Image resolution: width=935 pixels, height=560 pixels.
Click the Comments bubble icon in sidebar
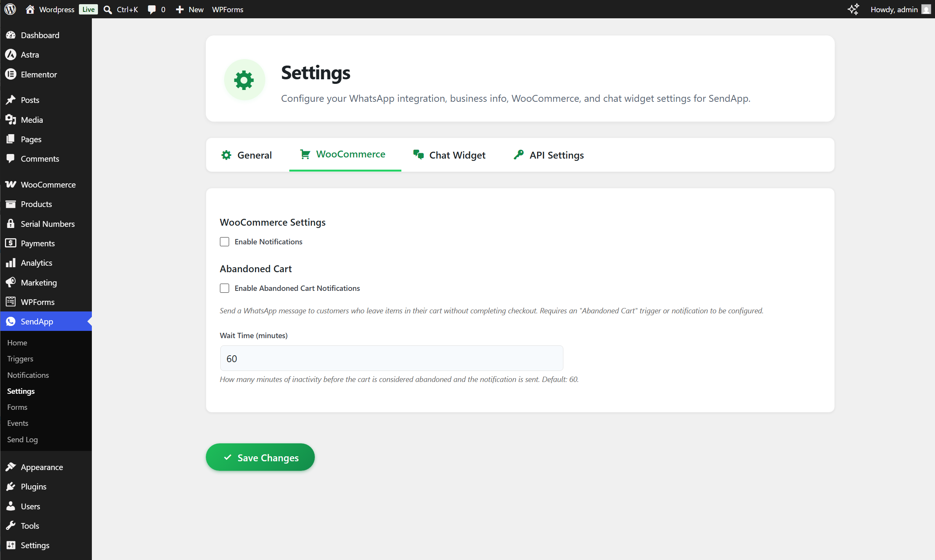click(11, 159)
